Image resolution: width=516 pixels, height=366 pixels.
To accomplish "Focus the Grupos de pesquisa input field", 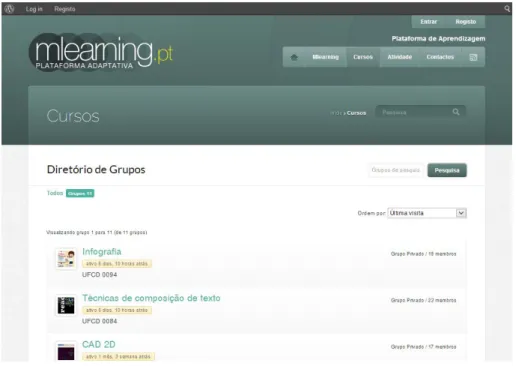I will pos(396,170).
